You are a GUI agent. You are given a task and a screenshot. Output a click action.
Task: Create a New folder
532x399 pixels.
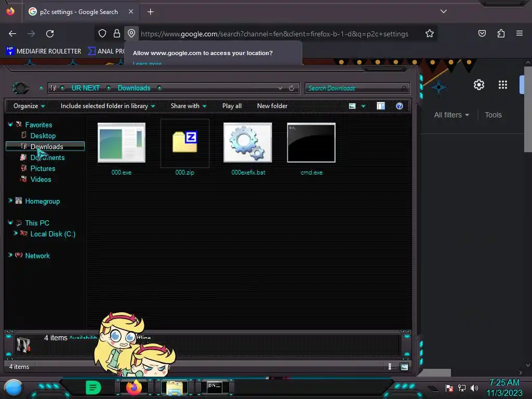tap(272, 106)
